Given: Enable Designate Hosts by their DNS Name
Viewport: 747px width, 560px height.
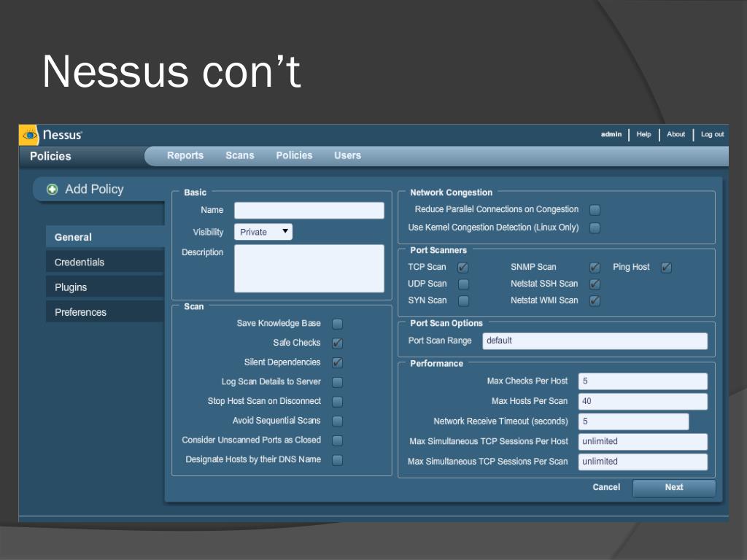Looking at the screenshot, I should (x=337, y=461).
